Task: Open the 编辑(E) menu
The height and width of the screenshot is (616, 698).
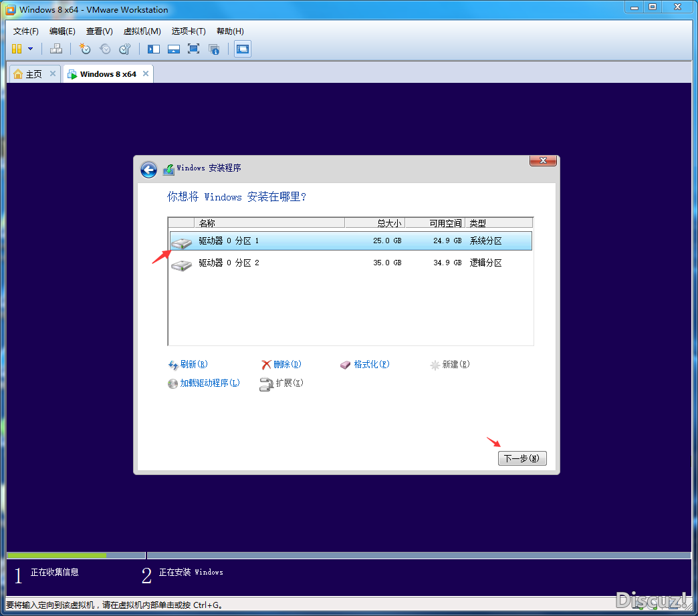Action: 62,31
